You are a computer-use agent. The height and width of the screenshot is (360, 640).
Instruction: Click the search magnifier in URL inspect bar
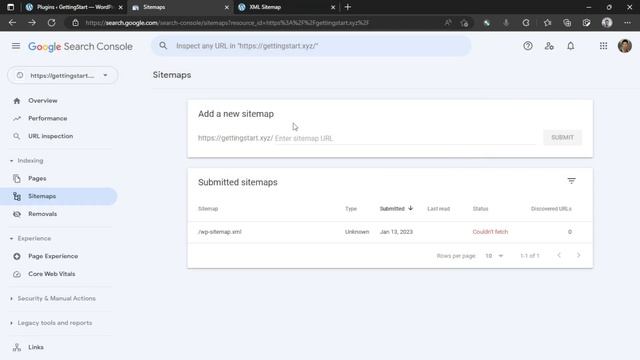163,46
